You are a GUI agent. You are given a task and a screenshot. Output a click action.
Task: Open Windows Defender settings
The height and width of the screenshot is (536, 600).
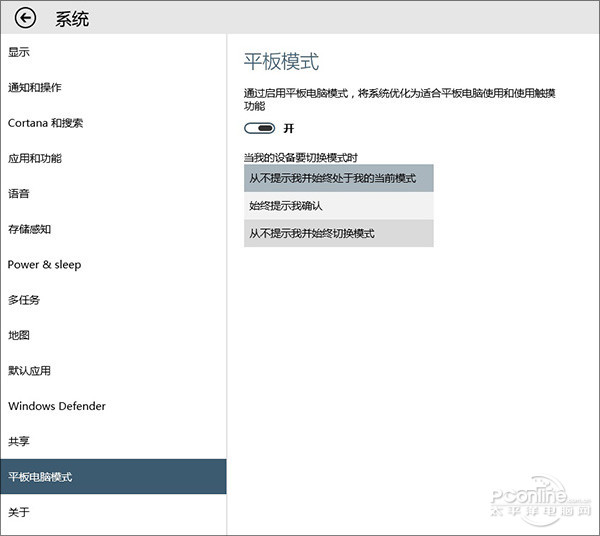tap(113, 406)
